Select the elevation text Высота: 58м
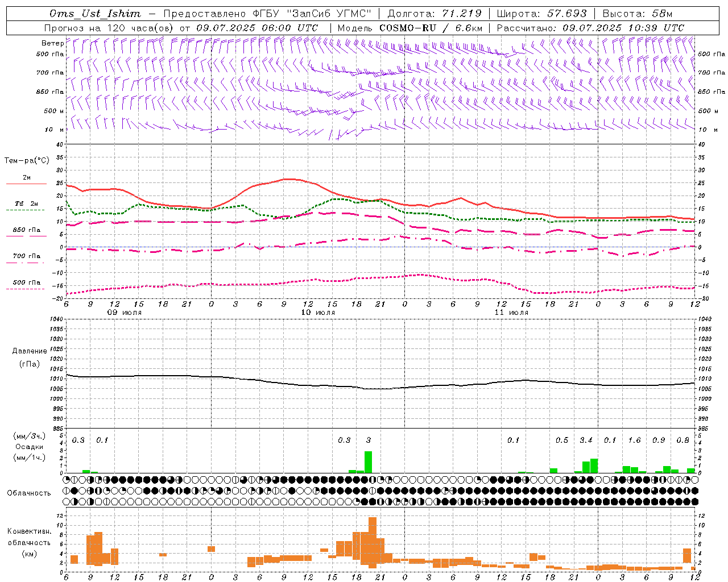Viewport: 728px width, 582px height. (637, 14)
